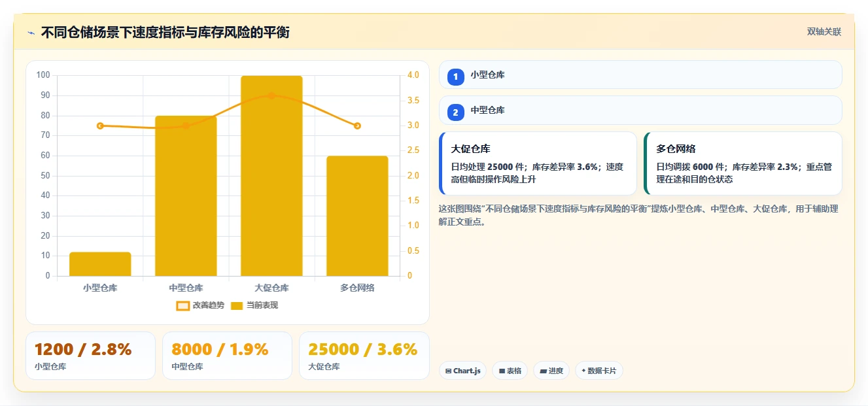Click the 数据卡片 tag

(599, 371)
